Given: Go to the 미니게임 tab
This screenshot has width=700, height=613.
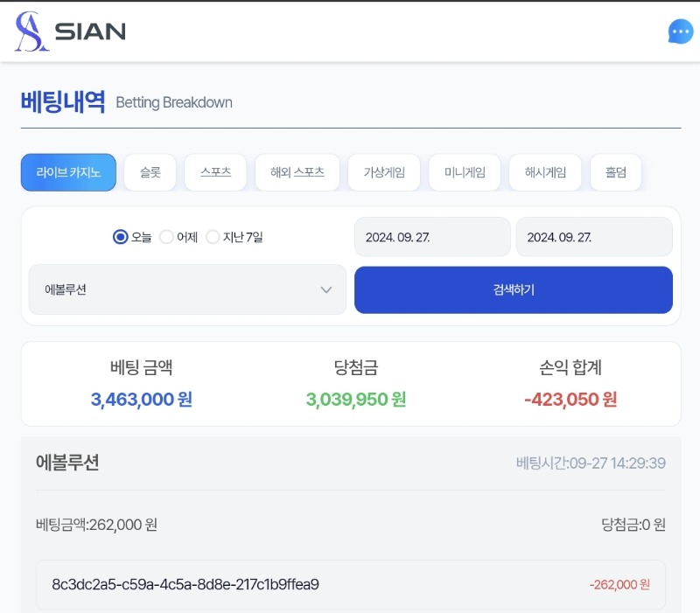Looking at the screenshot, I should (x=465, y=172).
